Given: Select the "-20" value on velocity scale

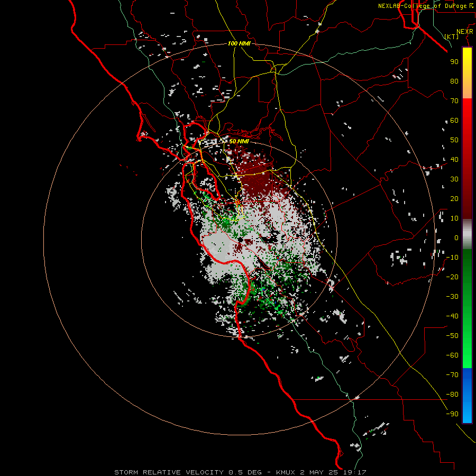Looking at the screenshot, I should pos(452,277).
